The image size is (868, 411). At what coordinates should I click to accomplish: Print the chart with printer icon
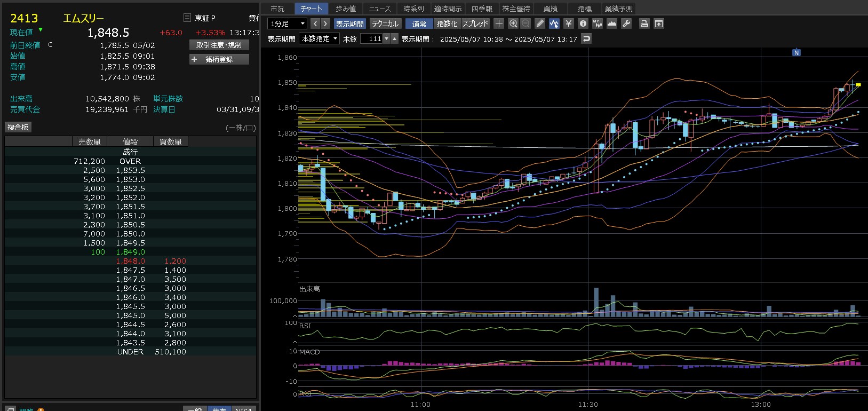(644, 23)
